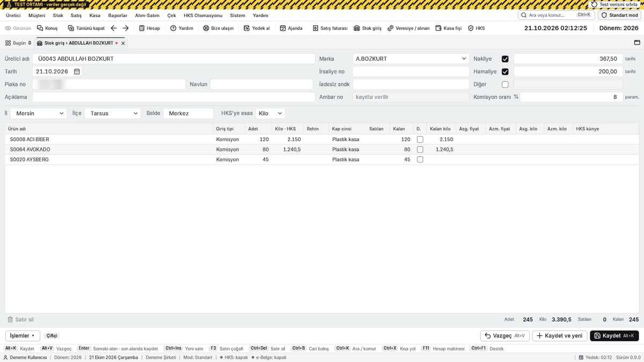Open the Raporlar menu
Image resolution: width=644 pixels, height=362 pixels.
[x=118, y=16]
